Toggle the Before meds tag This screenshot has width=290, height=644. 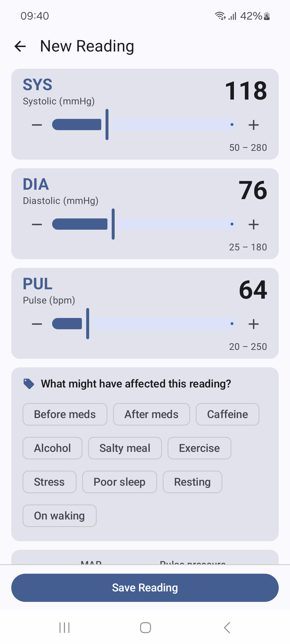click(x=65, y=414)
